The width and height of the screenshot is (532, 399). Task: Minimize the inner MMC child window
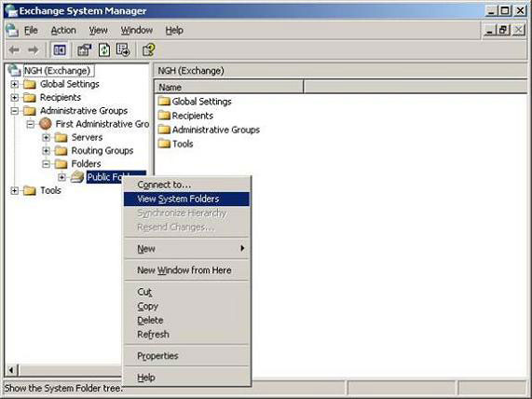click(490, 31)
